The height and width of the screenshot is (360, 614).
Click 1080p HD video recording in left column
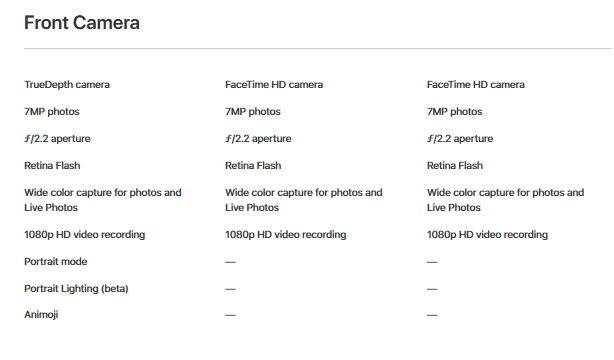tap(85, 235)
